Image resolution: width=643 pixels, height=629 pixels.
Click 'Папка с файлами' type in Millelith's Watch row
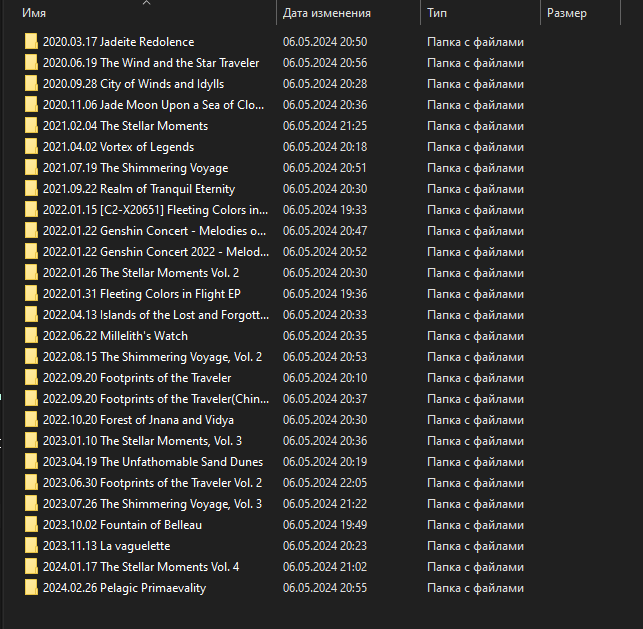pyautogui.click(x=475, y=336)
